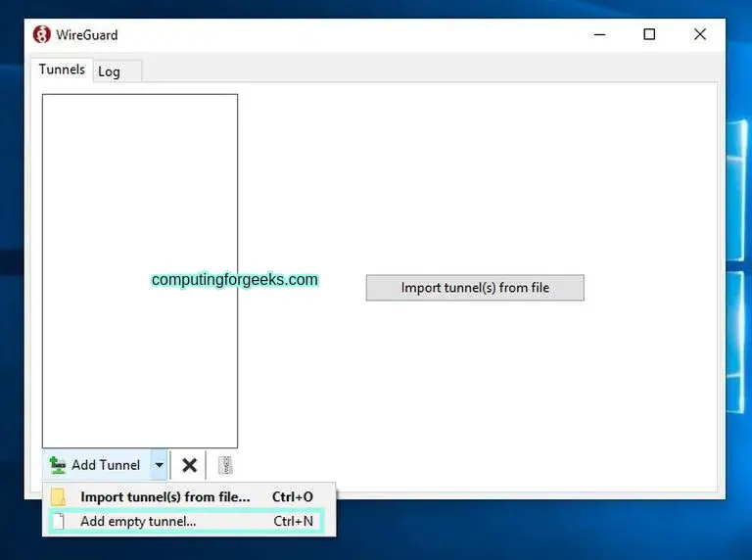Image resolution: width=752 pixels, height=560 pixels.
Task: Maximize the WireGuard window
Action: (x=649, y=34)
